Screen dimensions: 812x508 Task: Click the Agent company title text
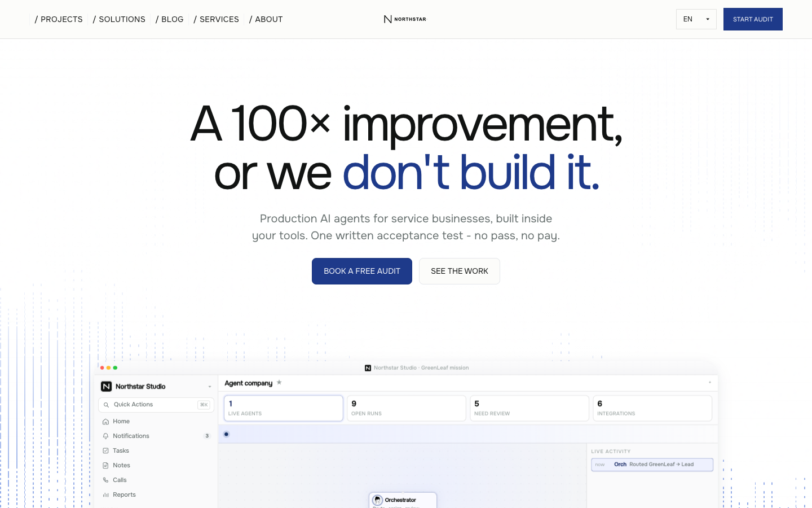[248, 383]
